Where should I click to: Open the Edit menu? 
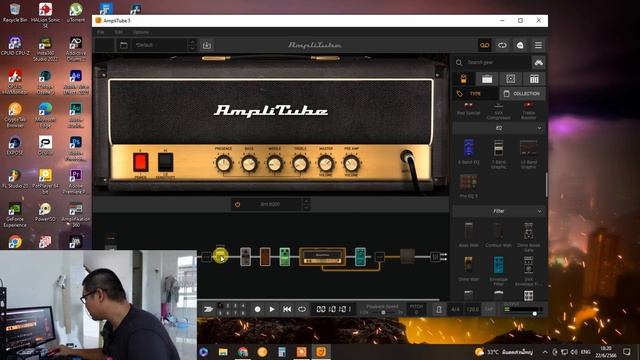pyautogui.click(x=118, y=32)
